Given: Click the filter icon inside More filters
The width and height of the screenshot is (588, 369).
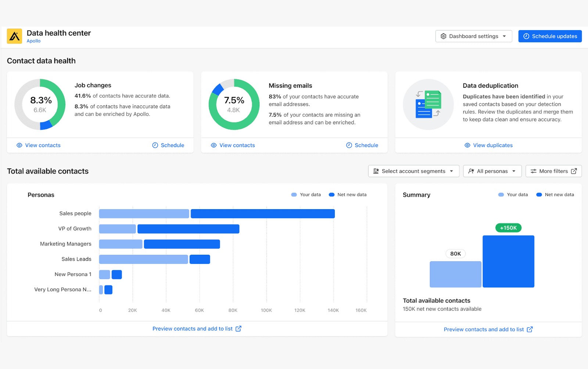Looking at the screenshot, I should 534,171.
